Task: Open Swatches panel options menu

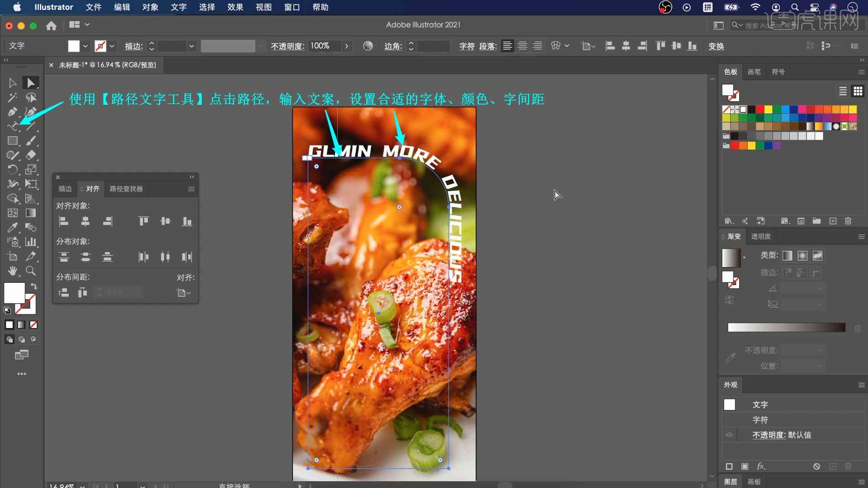Action: coord(861,72)
